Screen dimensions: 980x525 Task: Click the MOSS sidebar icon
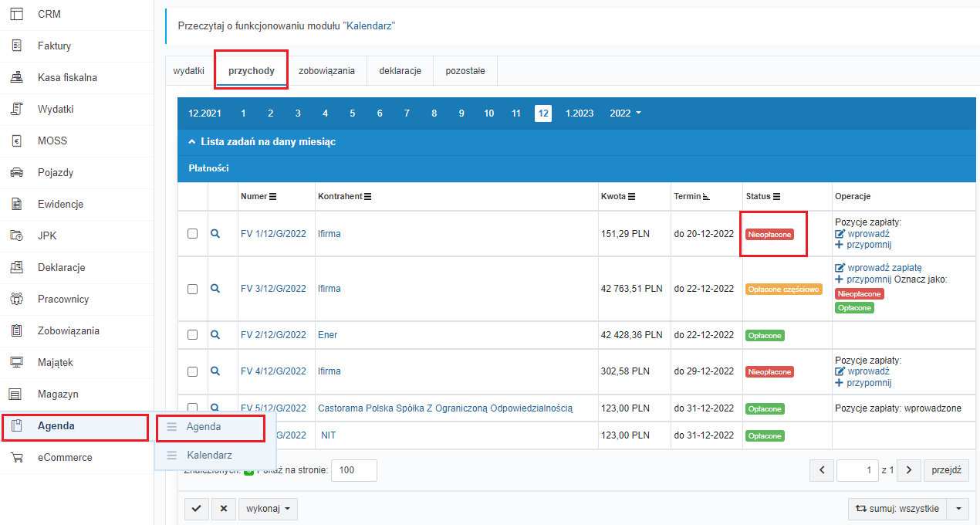pos(16,141)
